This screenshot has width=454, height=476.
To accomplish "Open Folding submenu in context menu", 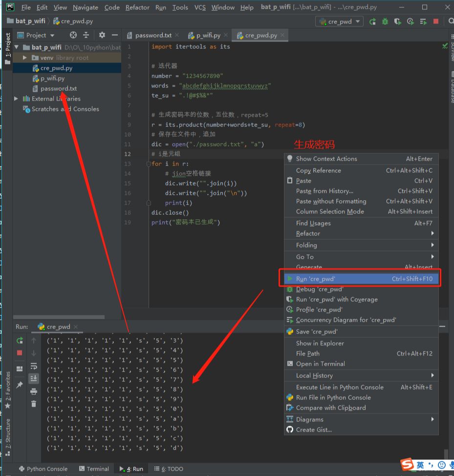I will 361,245.
